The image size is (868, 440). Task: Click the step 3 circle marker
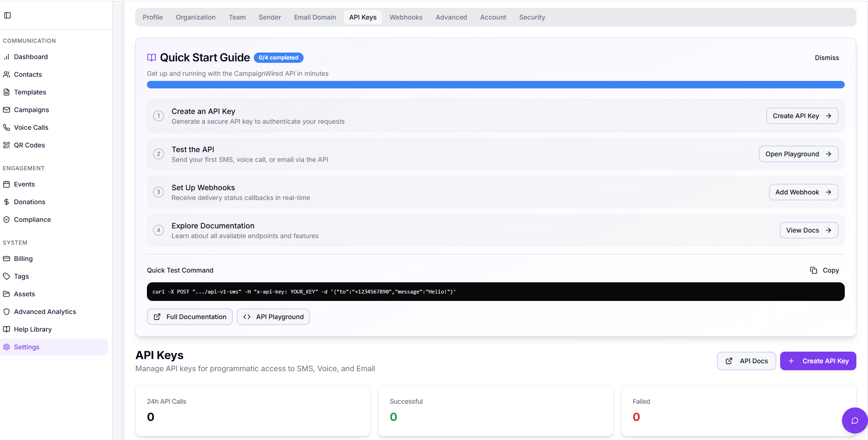[x=159, y=192]
